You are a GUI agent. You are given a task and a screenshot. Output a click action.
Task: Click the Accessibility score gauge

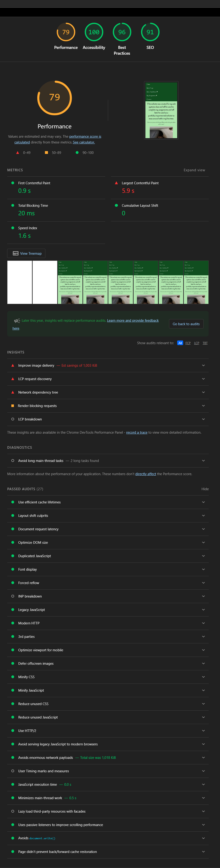coord(94,32)
